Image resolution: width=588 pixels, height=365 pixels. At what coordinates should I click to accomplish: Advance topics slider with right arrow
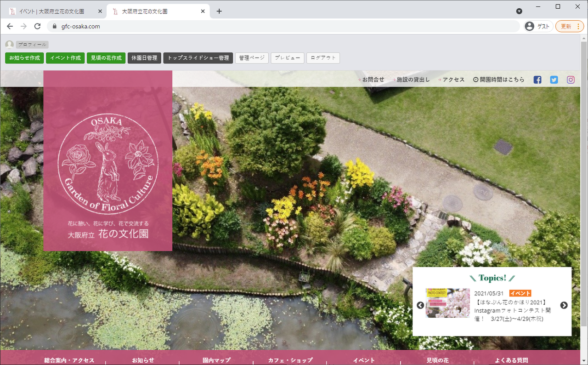coord(564,305)
